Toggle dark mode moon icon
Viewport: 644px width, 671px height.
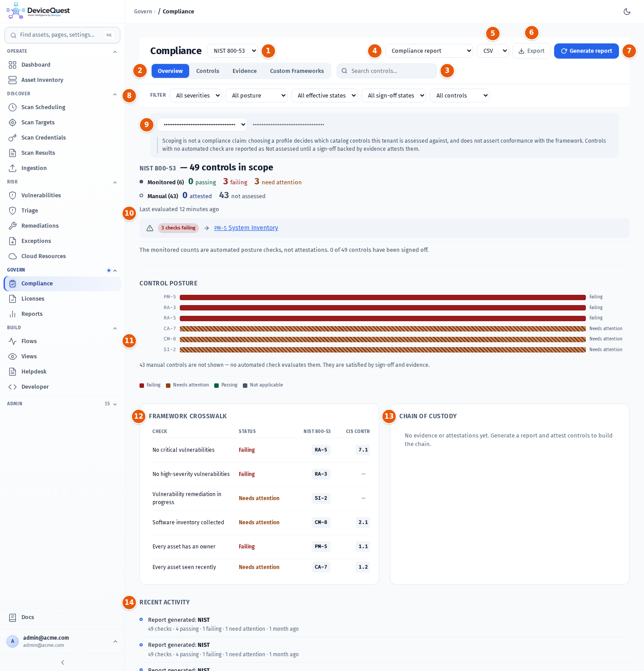point(627,12)
